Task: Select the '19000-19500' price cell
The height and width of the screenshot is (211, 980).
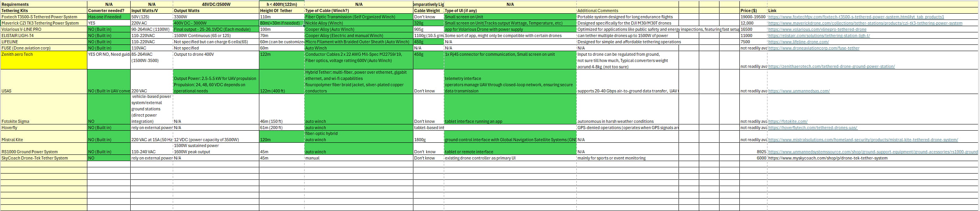Action: pos(753,17)
